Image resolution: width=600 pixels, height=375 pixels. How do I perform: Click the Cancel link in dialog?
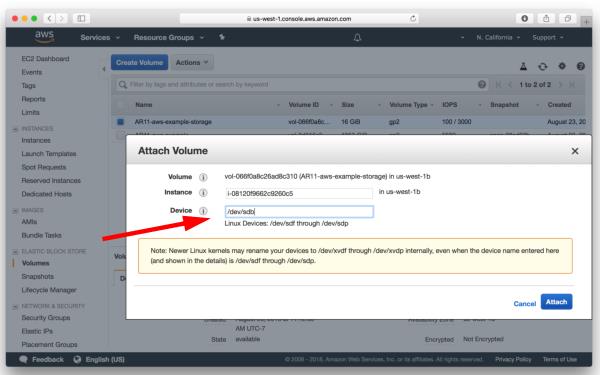(x=525, y=303)
